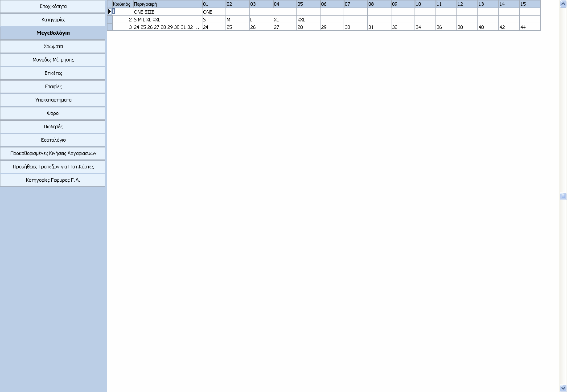This screenshot has width=567, height=392.
Task: Click the size 29 cell
Action: pyautogui.click(x=332, y=27)
